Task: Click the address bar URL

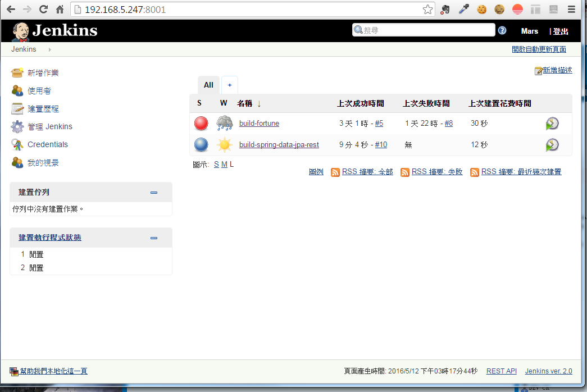Action: click(125, 10)
